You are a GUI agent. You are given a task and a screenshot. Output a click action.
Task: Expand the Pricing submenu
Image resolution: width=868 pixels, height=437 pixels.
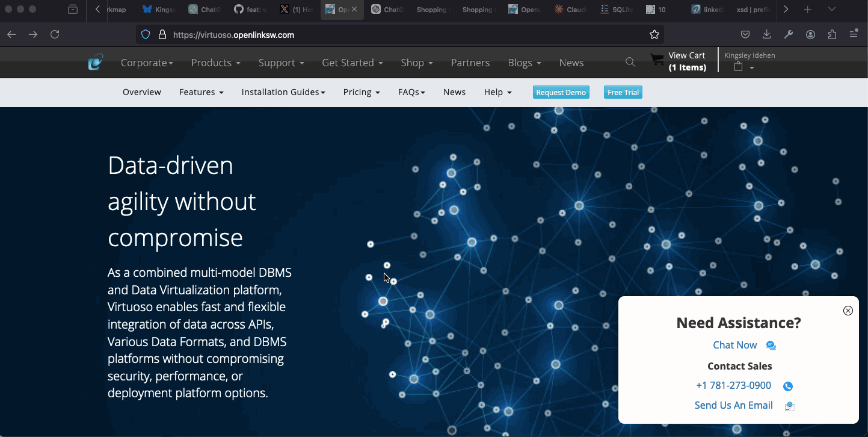click(362, 92)
